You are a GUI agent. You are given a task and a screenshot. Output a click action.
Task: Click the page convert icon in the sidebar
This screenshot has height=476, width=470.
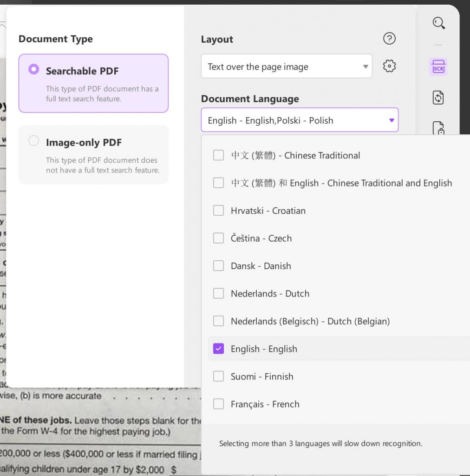(438, 98)
